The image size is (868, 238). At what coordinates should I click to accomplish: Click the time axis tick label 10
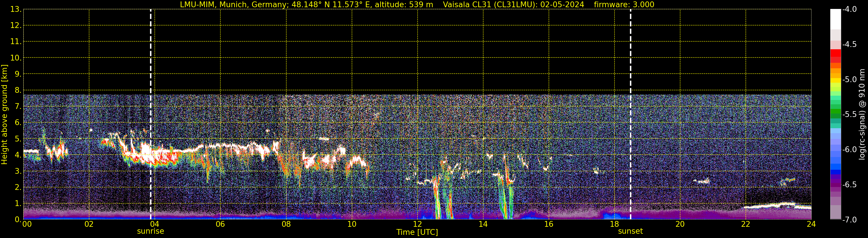(x=352, y=224)
